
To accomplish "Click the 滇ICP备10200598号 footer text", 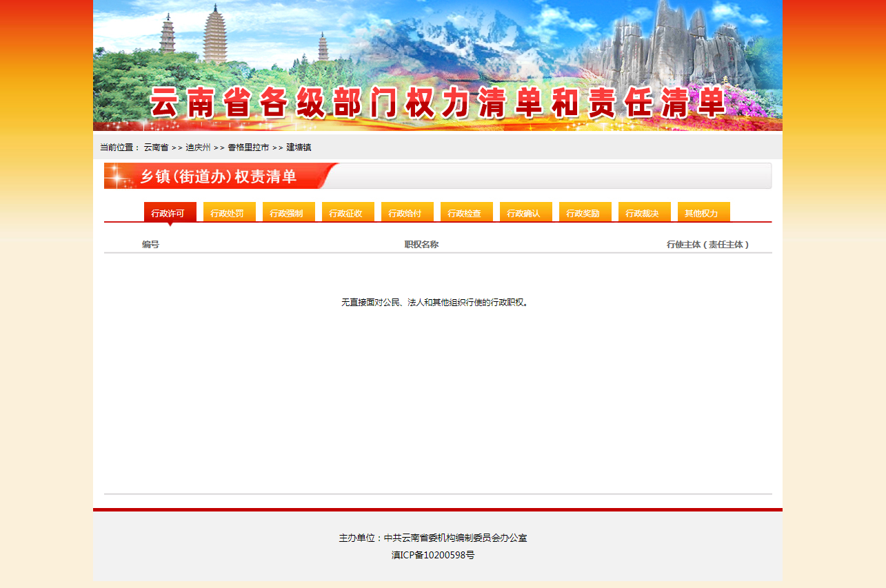I will click(433, 555).
